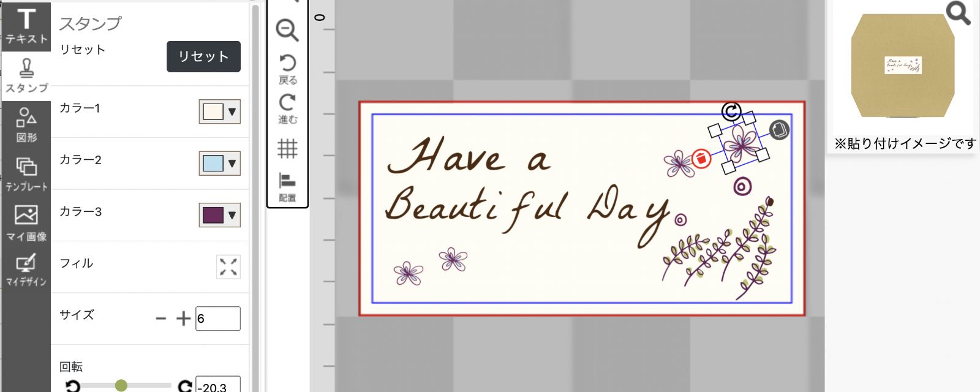Click the green 回転 slider handle
The width and height of the screenshot is (980, 392).
tap(121, 385)
